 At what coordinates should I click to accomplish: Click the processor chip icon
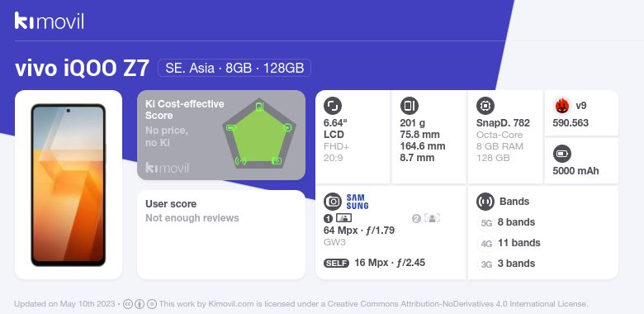485,106
